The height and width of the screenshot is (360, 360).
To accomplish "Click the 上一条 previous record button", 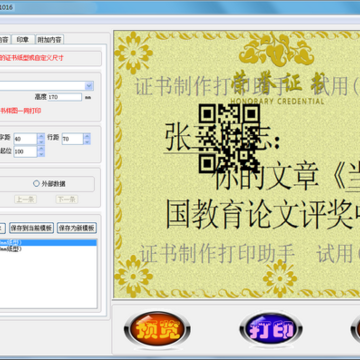I will pos(25,199).
